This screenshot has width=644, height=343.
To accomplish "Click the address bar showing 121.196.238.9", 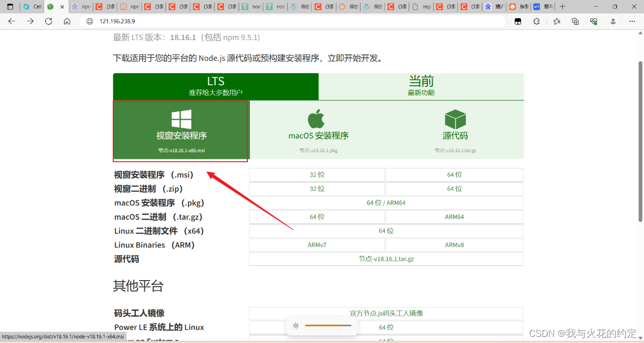I will coord(292,21).
